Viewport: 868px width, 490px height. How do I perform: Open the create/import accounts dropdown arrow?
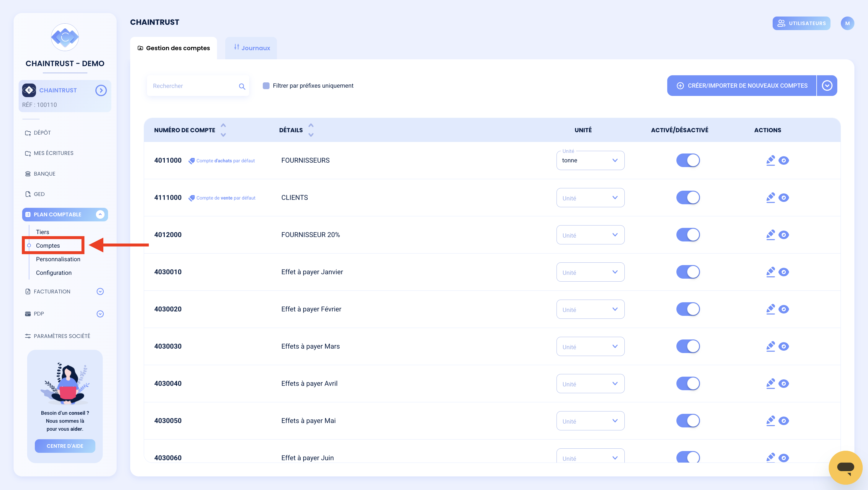(827, 86)
